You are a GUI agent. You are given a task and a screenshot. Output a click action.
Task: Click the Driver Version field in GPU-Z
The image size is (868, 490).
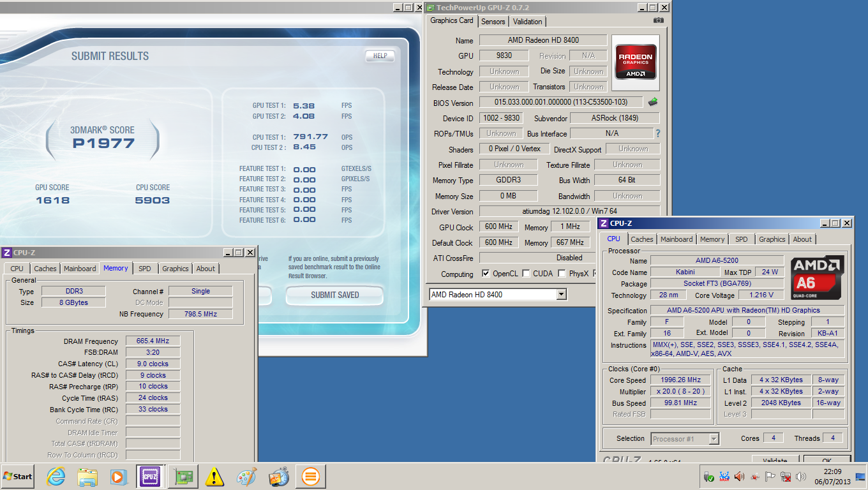[x=569, y=211]
